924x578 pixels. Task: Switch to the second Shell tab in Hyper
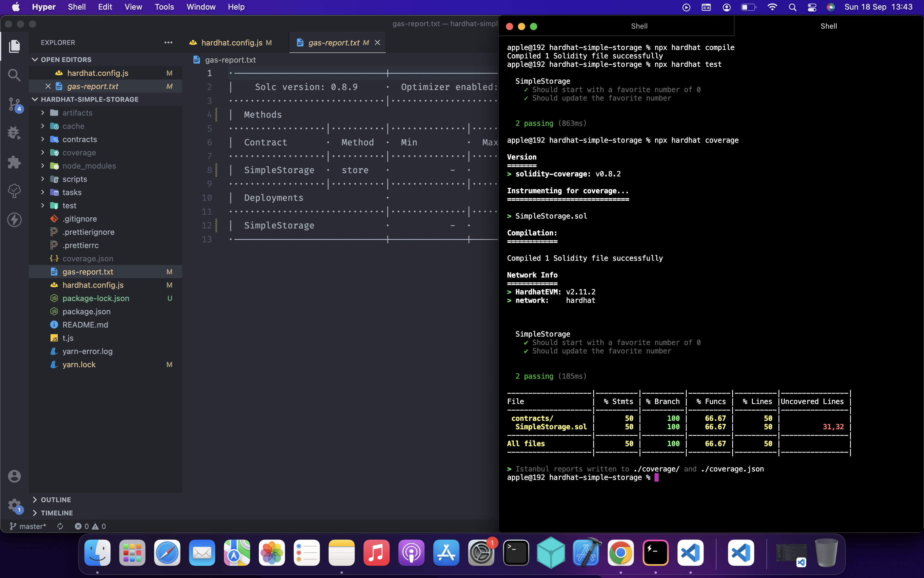[829, 26]
